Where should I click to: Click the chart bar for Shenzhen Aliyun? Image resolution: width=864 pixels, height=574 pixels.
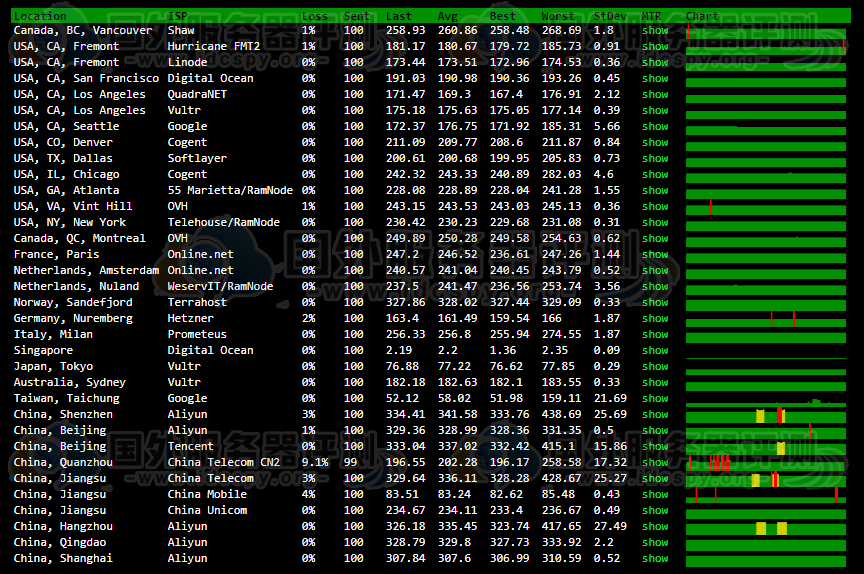(x=766, y=415)
